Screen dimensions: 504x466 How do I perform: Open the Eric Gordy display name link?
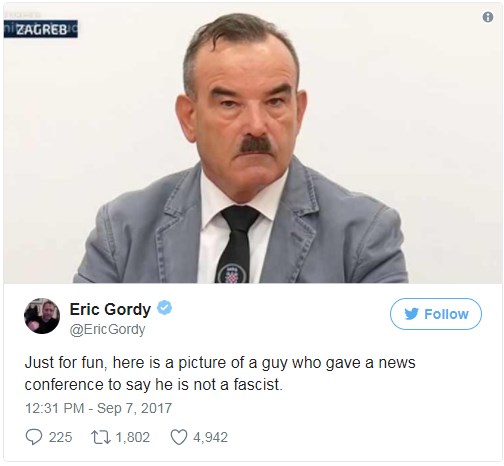(110, 310)
